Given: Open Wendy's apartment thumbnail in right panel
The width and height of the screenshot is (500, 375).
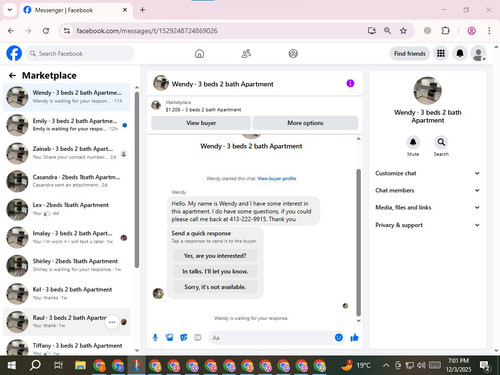Looking at the screenshot, I should (x=427, y=91).
